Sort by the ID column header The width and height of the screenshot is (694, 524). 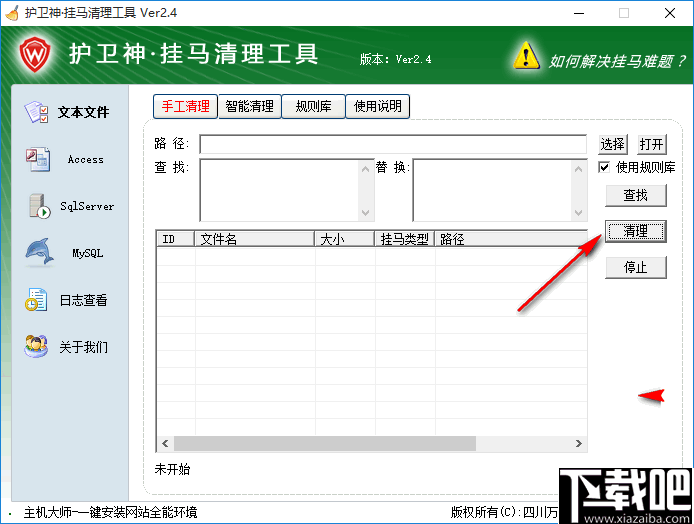tap(176, 239)
